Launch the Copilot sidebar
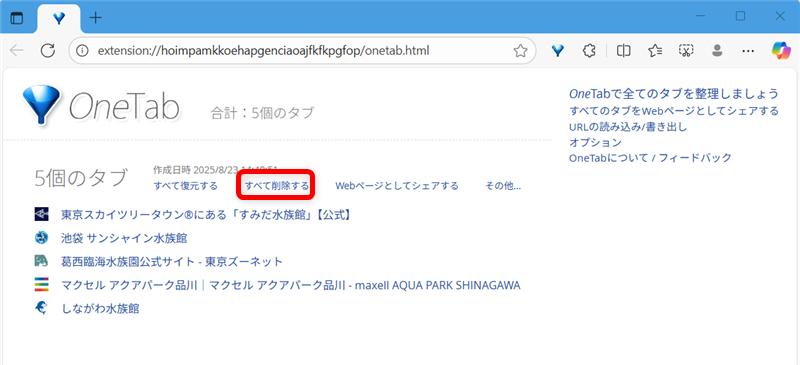The image size is (800, 365). click(x=781, y=50)
